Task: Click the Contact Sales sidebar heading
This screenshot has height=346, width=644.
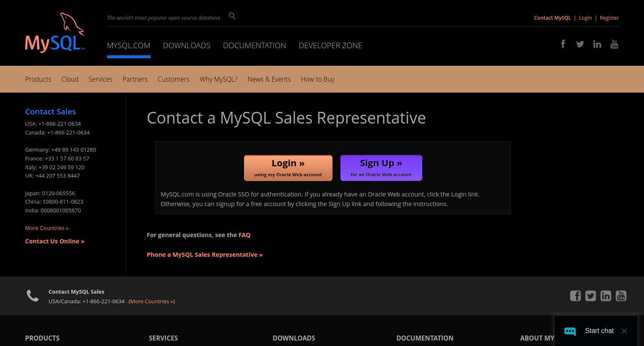Action: 50,111
